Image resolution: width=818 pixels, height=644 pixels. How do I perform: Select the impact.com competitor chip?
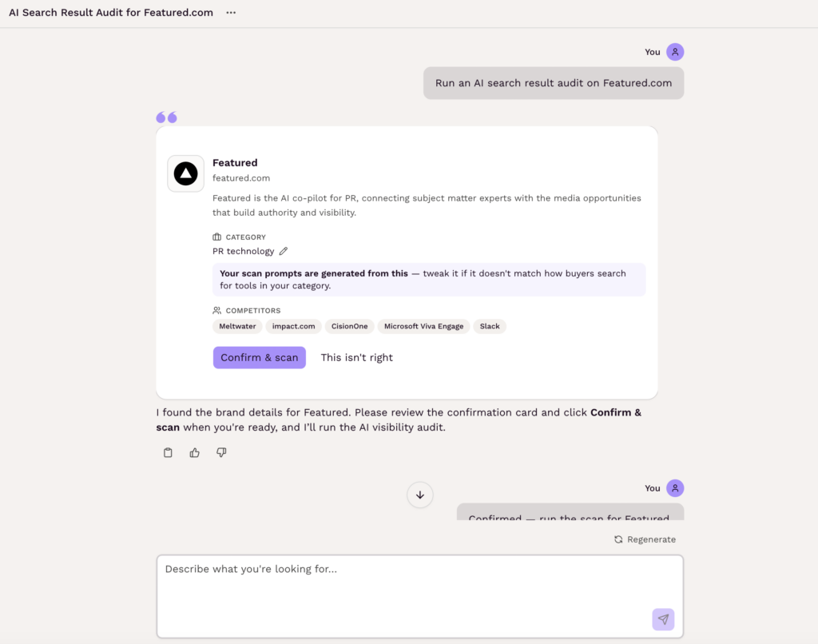coord(294,326)
